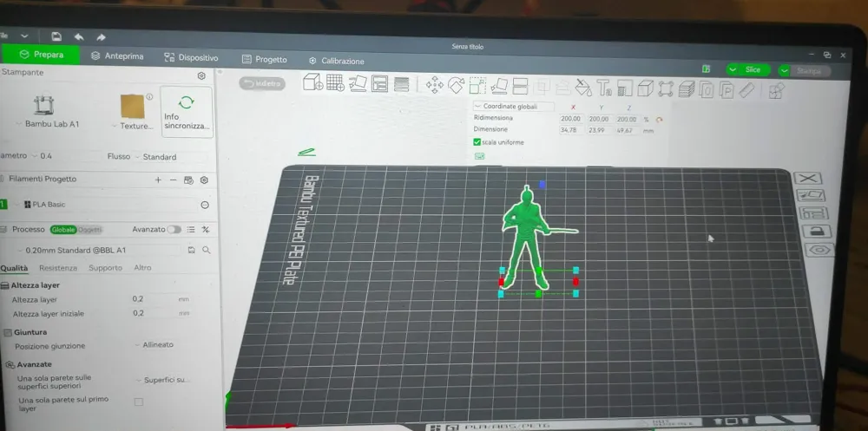Screen dimensions: 868x431
Task: Click the layer lines toolbar icon
Action: (401, 84)
